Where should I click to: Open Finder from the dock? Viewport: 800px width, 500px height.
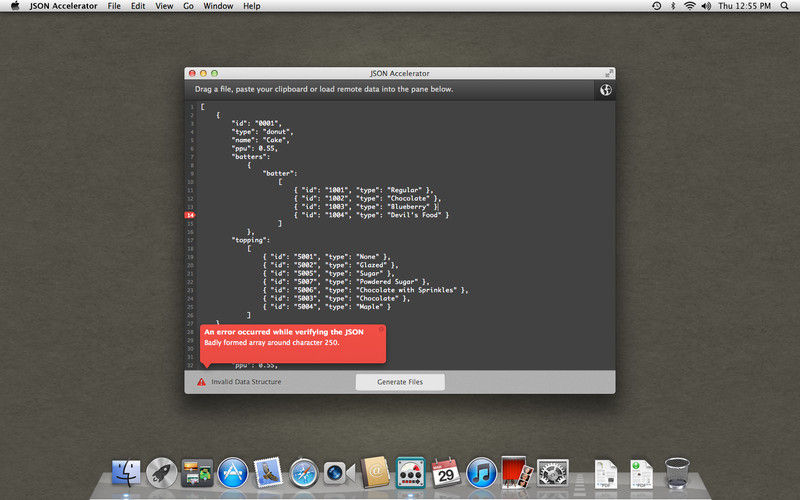point(126,472)
